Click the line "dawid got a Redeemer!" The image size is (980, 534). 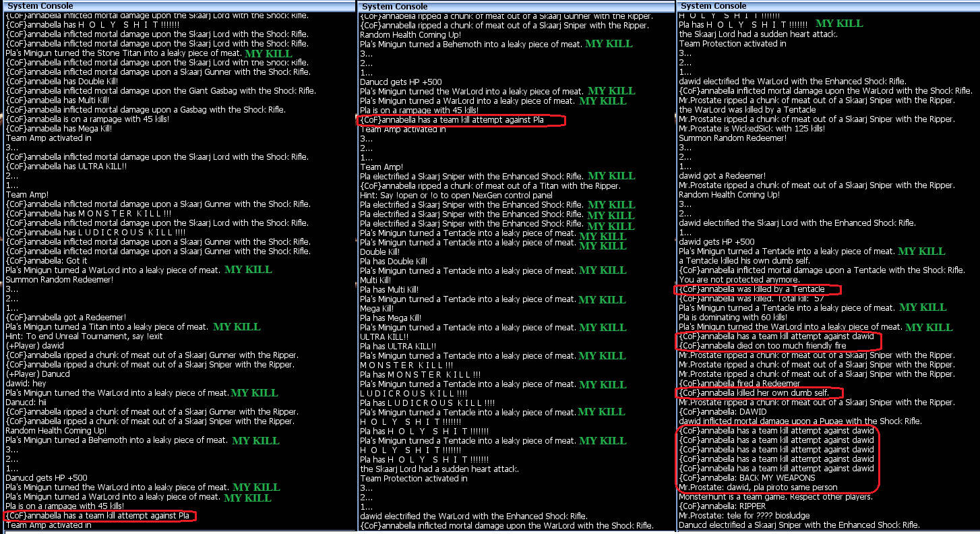click(x=723, y=175)
